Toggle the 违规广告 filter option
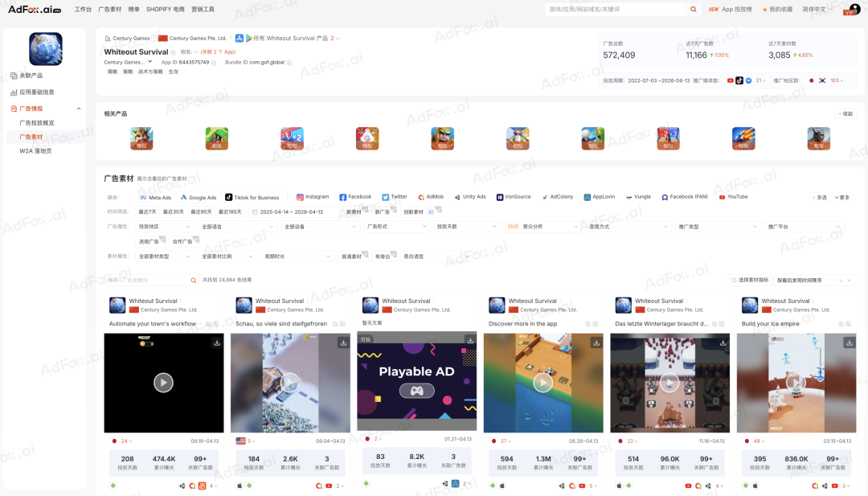 click(149, 241)
